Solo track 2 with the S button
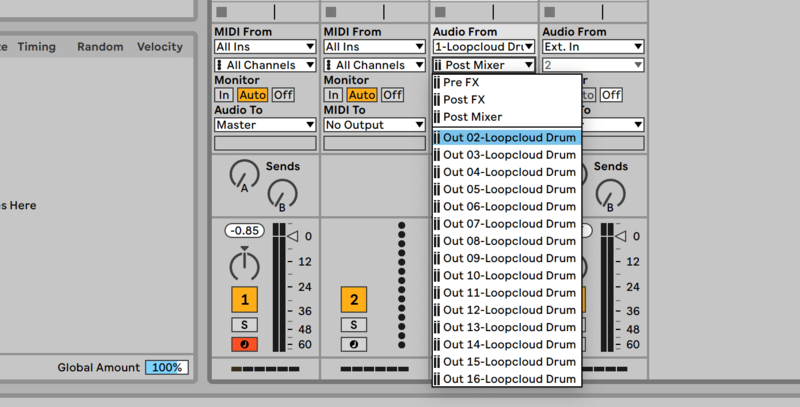The width and height of the screenshot is (800, 407). 353,325
